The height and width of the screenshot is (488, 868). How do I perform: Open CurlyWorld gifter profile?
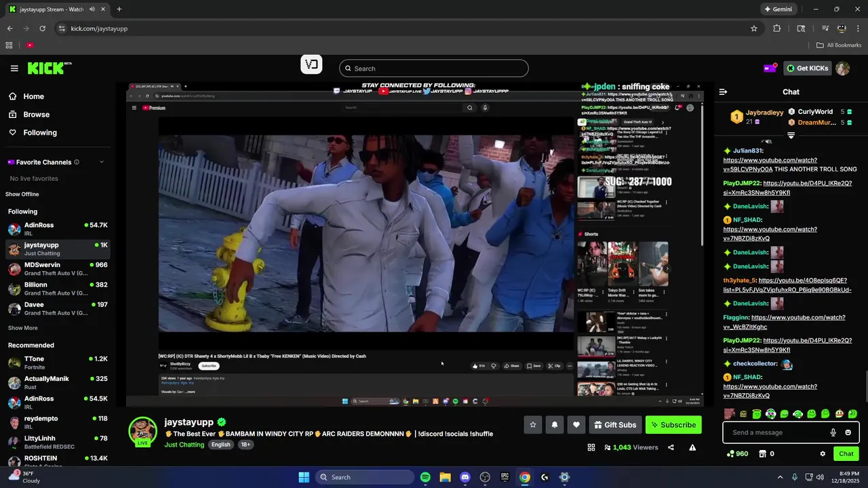[x=815, y=112]
